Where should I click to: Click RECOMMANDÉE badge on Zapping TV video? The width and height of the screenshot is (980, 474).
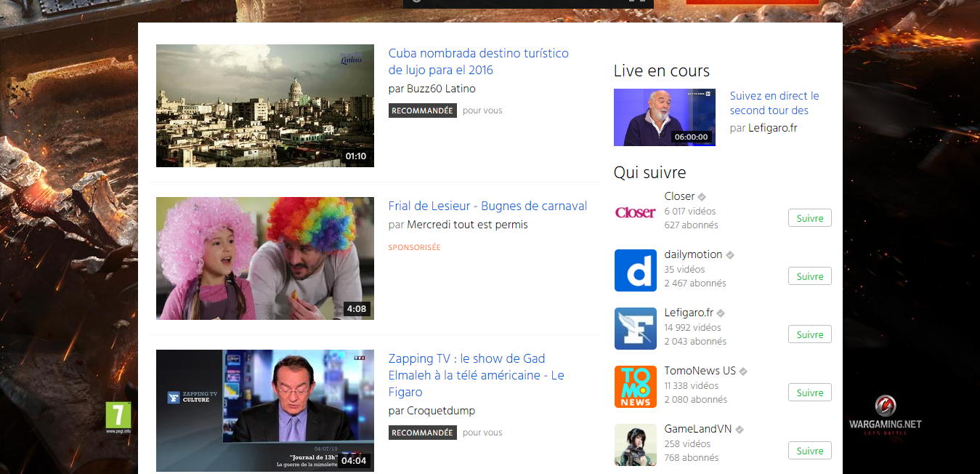click(x=423, y=433)
